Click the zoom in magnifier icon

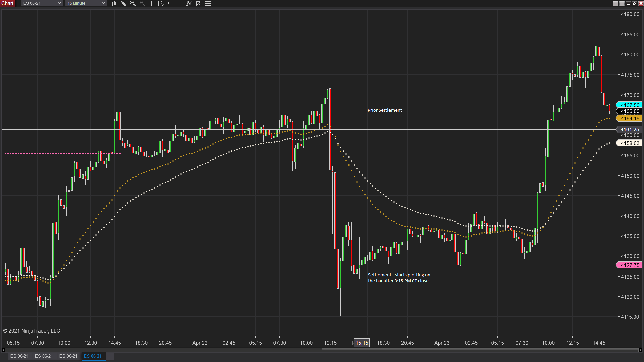[x=133, y=3]
